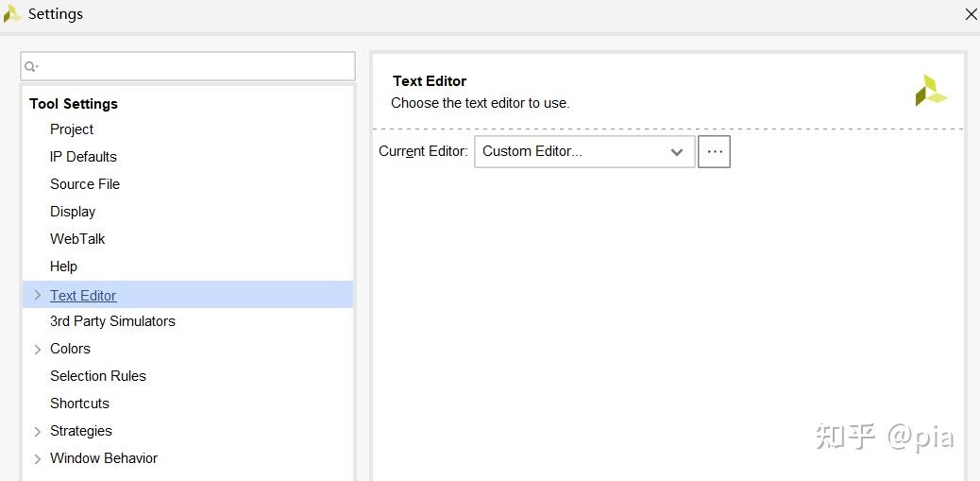Open the browse button beside Current Editor
The width and height of the screenshot is (980, 481).
714,151
